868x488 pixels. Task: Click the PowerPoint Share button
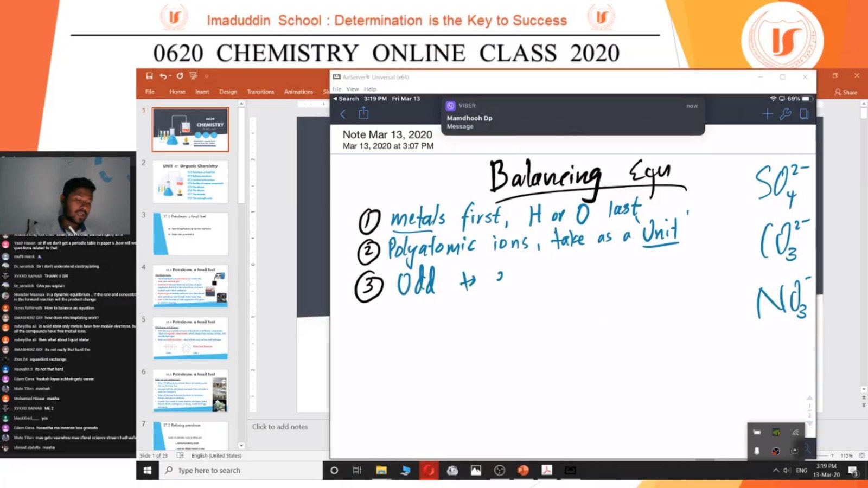click(846, 92)
